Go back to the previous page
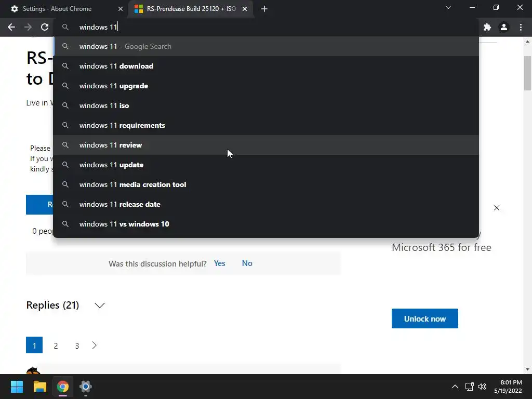532x399 pixels. click(x=11, y=27)
